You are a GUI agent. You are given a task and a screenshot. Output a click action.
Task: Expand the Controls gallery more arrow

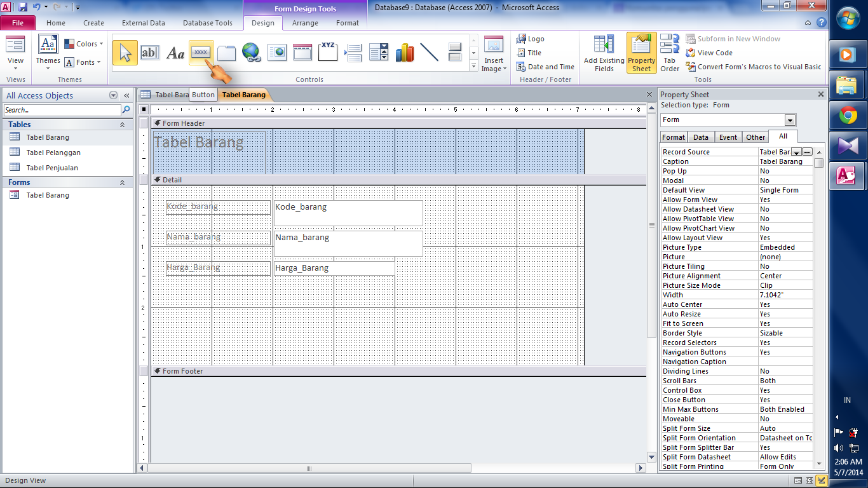(x=473, y=66)
